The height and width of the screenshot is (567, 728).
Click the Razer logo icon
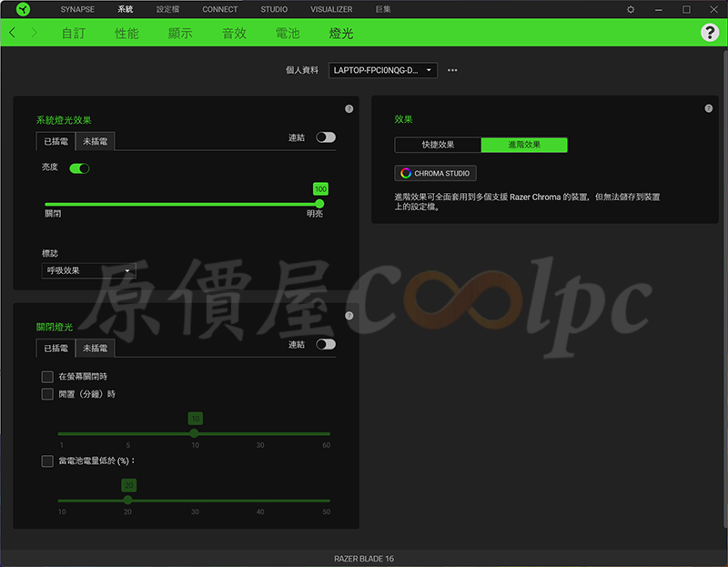click(x=23, y=9)
